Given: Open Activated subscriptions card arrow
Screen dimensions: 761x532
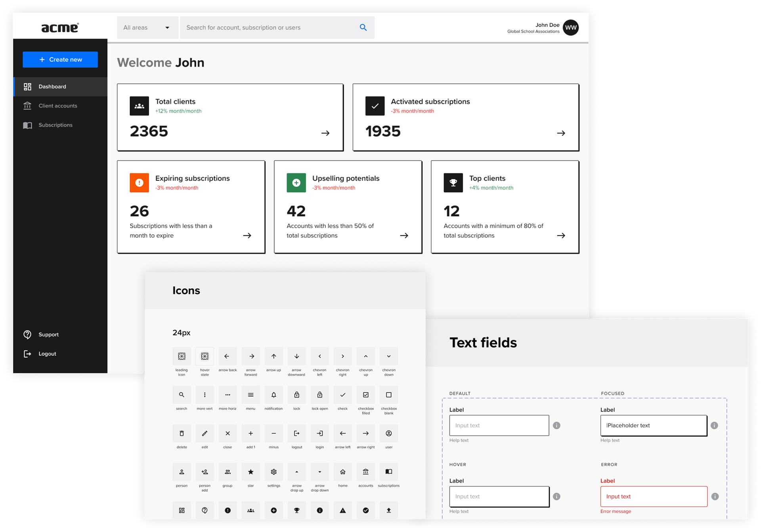Looking at the screenshot, I should pos(561,133).
